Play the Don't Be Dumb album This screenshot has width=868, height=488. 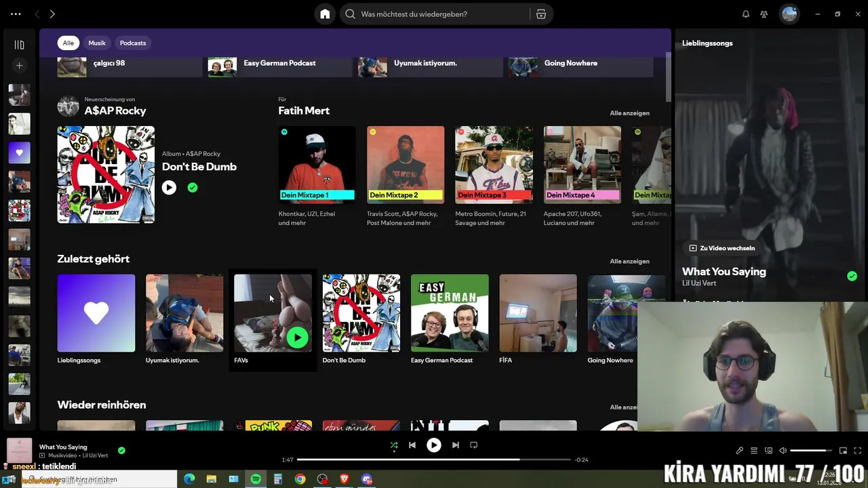coord(169,188)
